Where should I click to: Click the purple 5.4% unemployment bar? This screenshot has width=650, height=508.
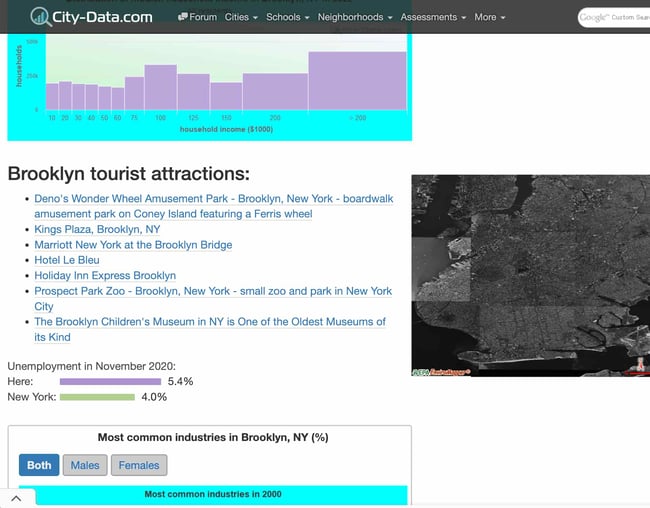click(110, 382)
